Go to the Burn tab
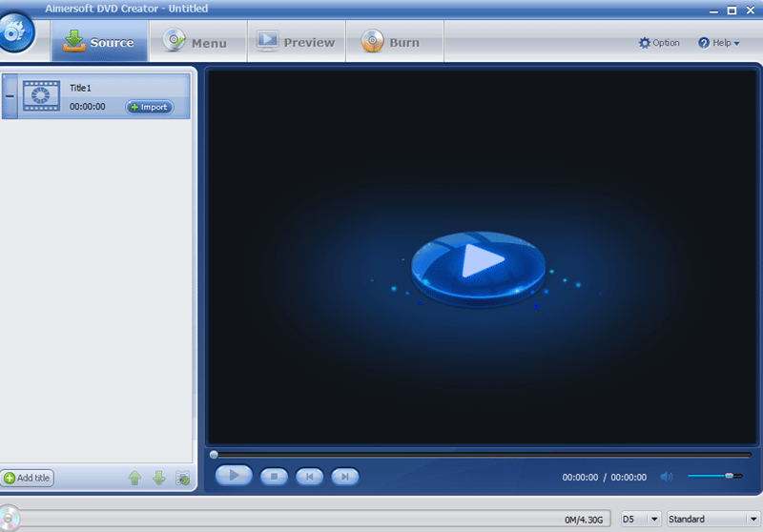This screenshot has height=532, width=763. coord(395,41)
